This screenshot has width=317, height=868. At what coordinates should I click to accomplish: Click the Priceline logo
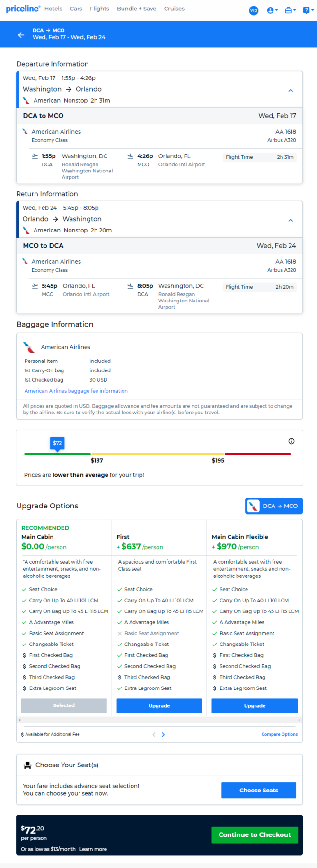click(23, 9)
